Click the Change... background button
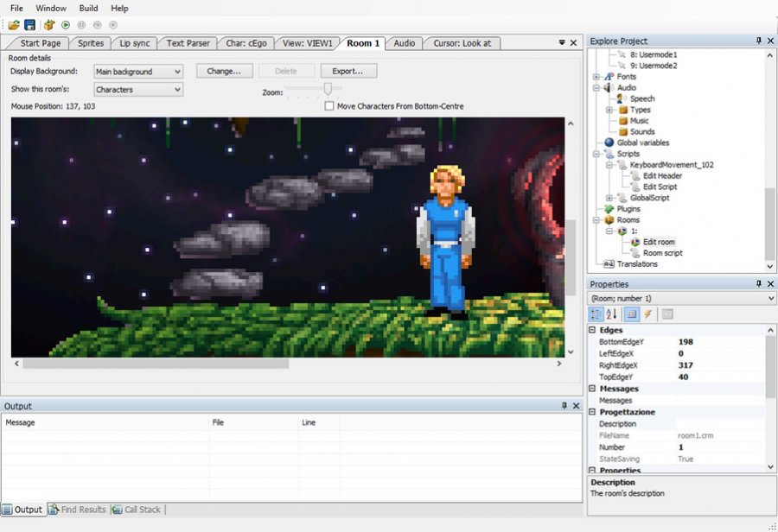This screenshot has height=532, width=778. [x=224, y=71]
